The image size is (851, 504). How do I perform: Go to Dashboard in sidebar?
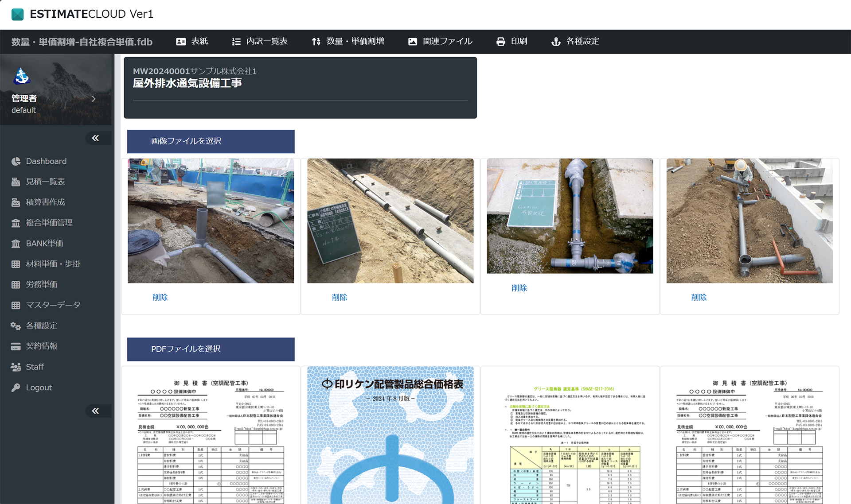pyautogui.click(x=46, y=162)
